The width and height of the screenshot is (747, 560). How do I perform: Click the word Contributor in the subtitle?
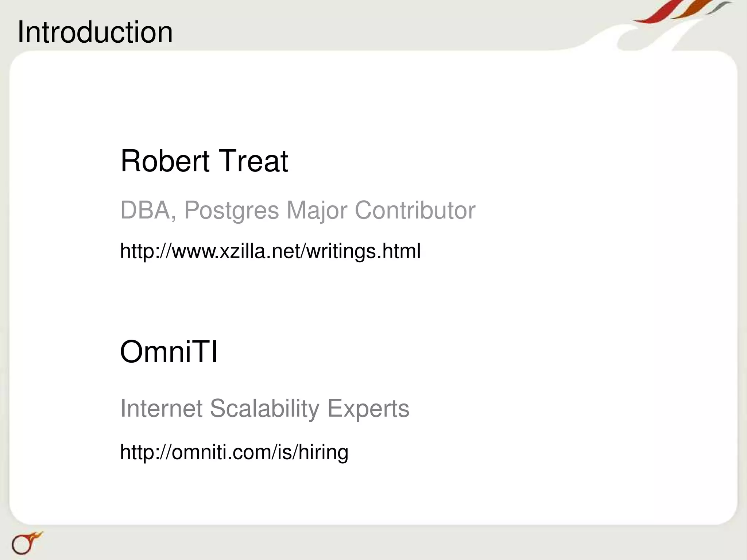pyautogui.click(x=415, y=211)
